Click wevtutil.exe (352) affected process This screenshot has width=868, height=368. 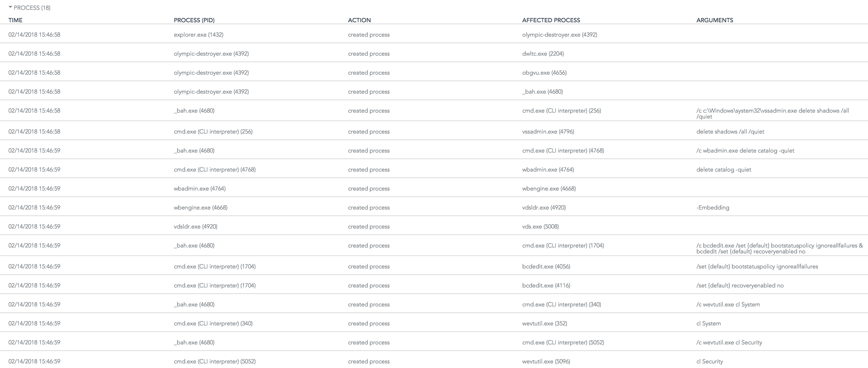coord(545,324)
